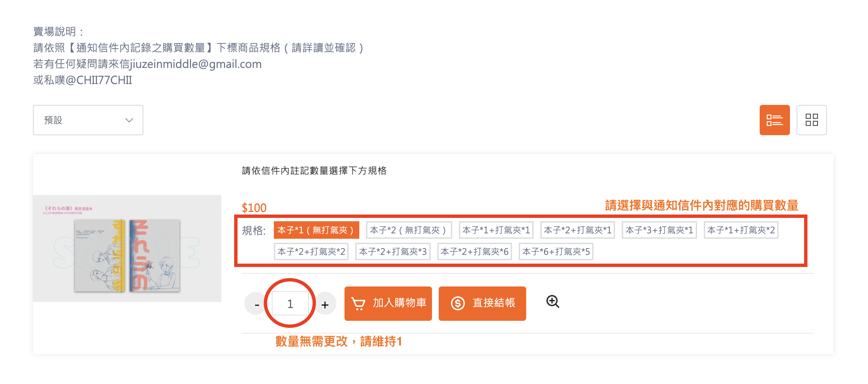Image resolution: width=868 pixels, height=384 pixels.
Task: Add item with 加入購物車 button
Action: 388,303
